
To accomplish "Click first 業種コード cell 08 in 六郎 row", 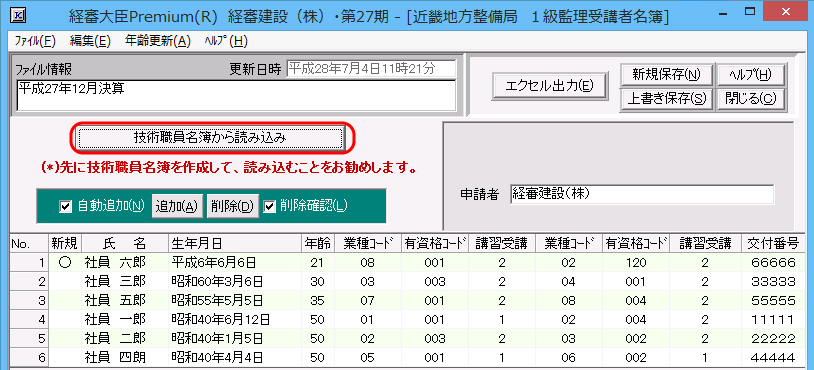I will pyautogui.click(x=367, y=263).
